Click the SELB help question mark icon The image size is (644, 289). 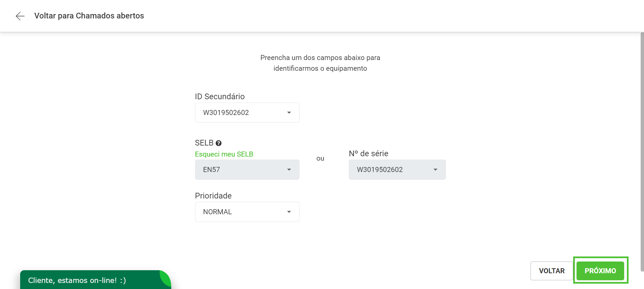point(219,143)
